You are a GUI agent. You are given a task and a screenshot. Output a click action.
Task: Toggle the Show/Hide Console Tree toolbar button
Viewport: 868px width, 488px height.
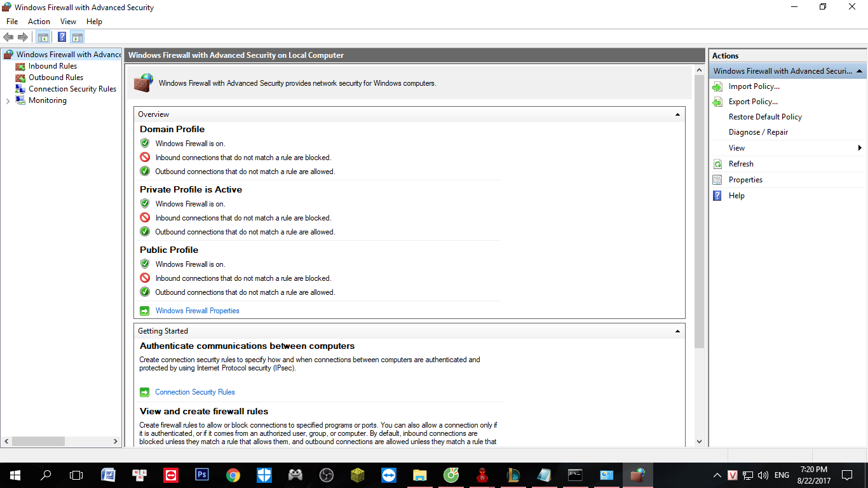(43, 37)
